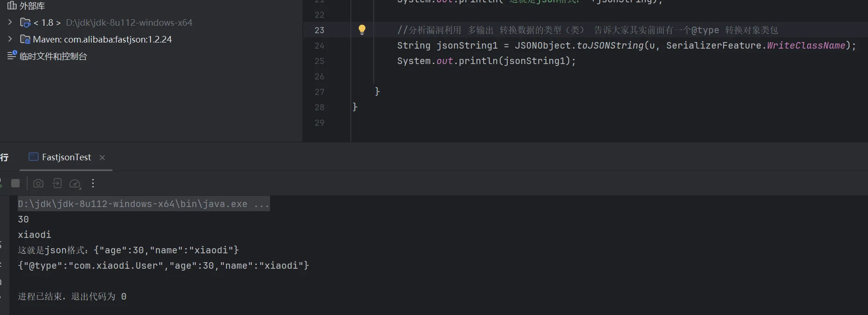Click line number 24 in the gutter
This screenshot has height=315, width=868.
tap(319, 45)
